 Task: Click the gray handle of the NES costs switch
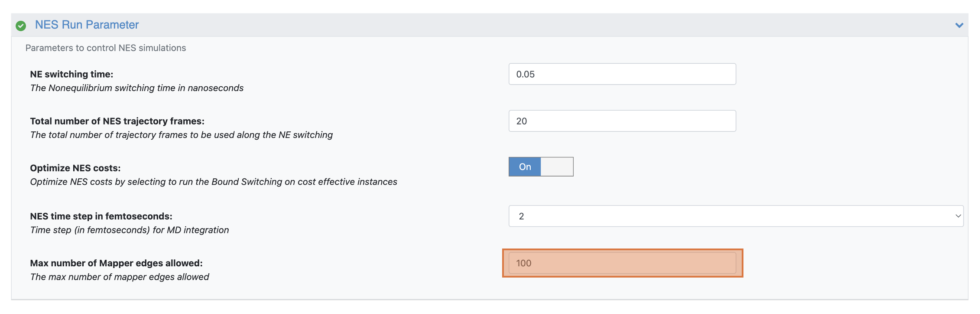point(557,167)
